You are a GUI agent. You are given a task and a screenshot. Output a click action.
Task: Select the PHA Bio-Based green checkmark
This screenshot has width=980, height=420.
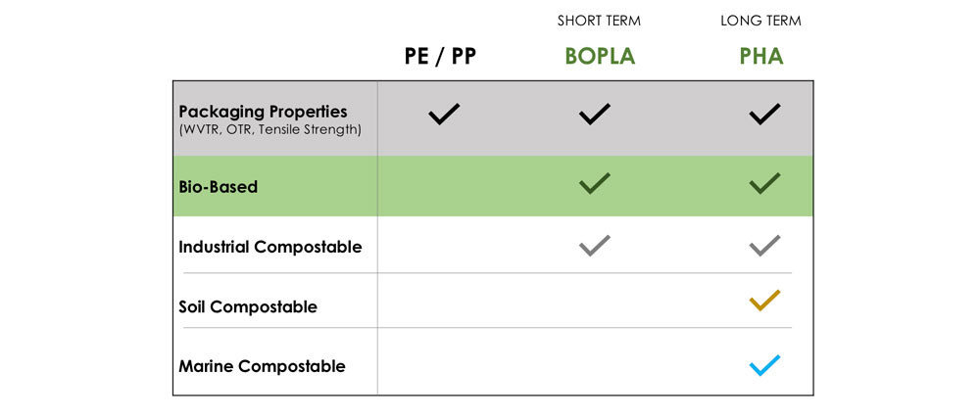pyautogui.click(x=763, y=183)
